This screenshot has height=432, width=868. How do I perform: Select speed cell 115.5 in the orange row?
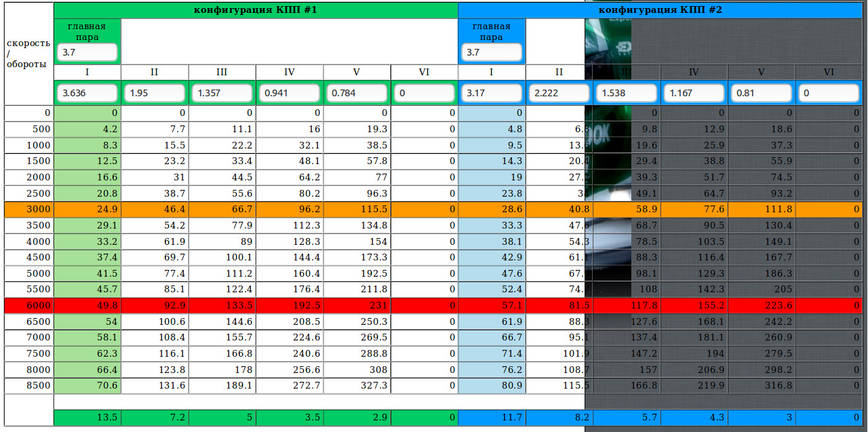coord(357,209)
